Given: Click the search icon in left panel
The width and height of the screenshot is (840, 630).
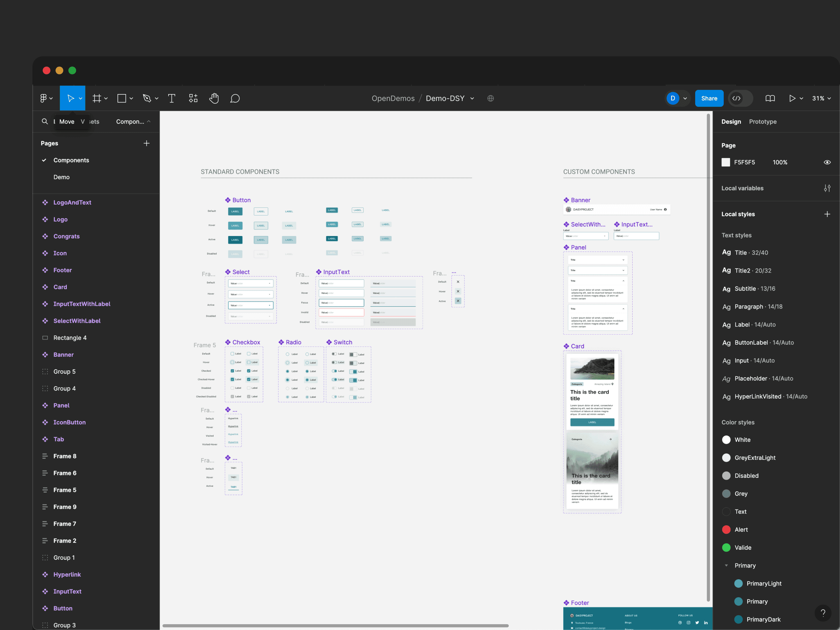Looking at the screenshot, I should [x=45, y=121].
